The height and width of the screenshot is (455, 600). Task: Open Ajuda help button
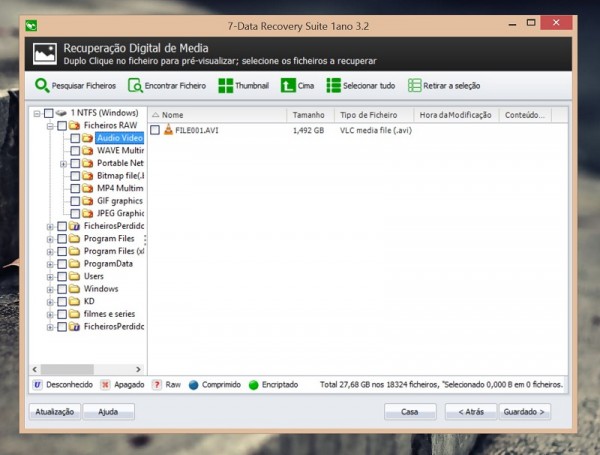click(x=108, y=412)
